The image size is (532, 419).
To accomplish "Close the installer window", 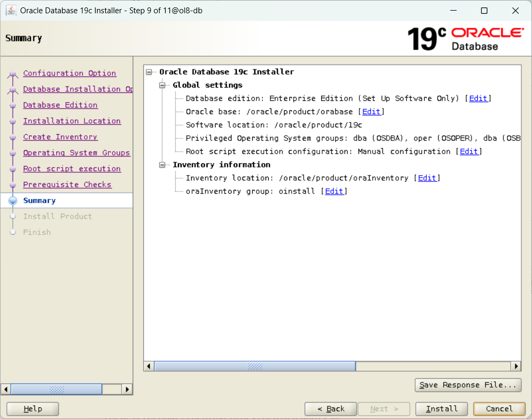I will click(x=516, y=11).
